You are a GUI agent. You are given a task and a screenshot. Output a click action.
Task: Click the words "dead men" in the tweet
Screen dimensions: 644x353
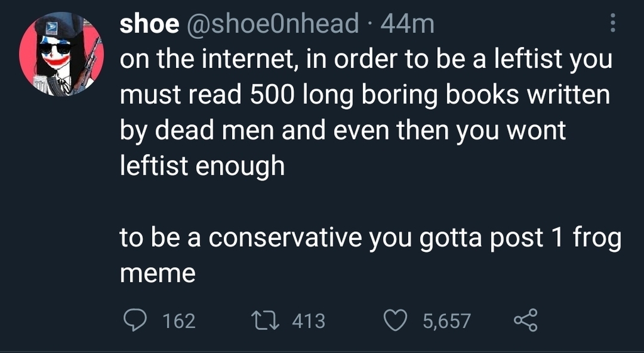tap(216, 131)
